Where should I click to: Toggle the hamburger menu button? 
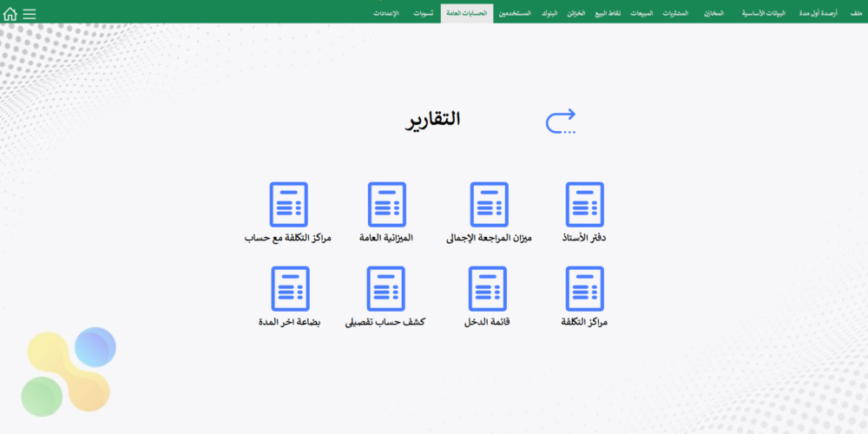[30, 14]
